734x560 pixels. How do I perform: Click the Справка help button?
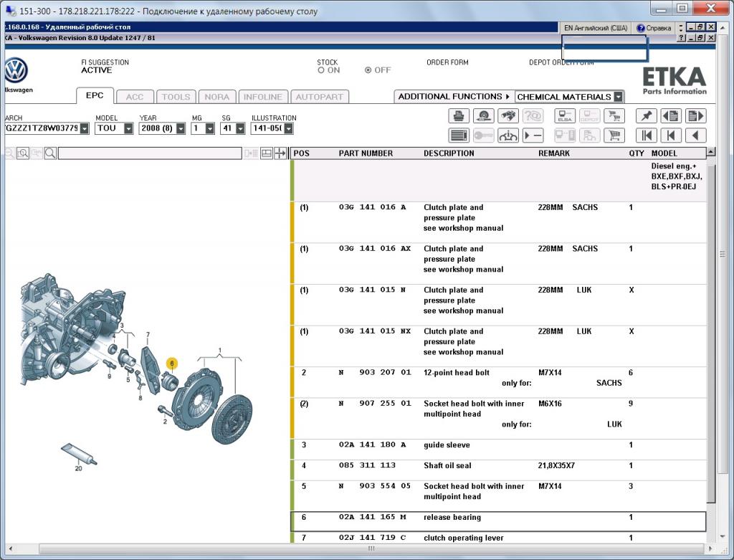pyautogui.click(x=654, y=28)
